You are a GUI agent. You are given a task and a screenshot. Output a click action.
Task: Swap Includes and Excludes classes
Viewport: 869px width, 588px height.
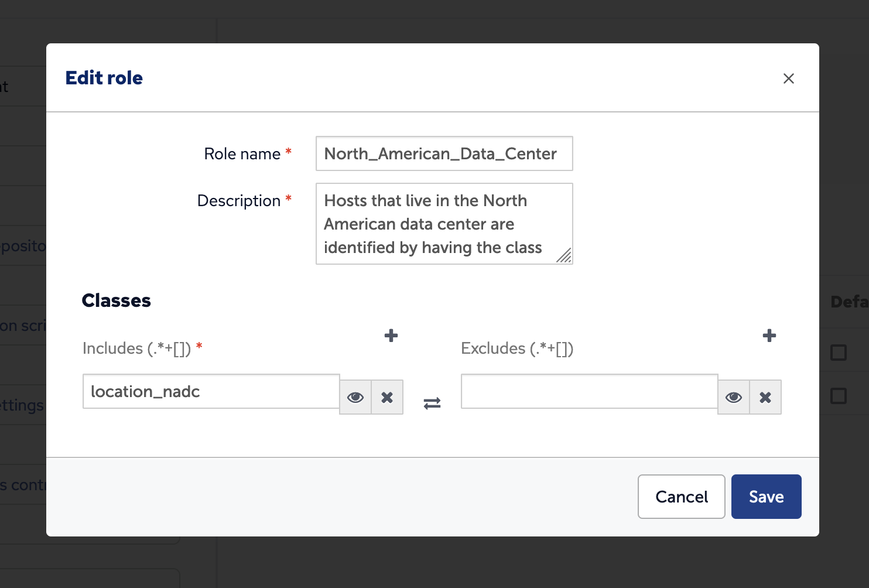click(432, 403)
